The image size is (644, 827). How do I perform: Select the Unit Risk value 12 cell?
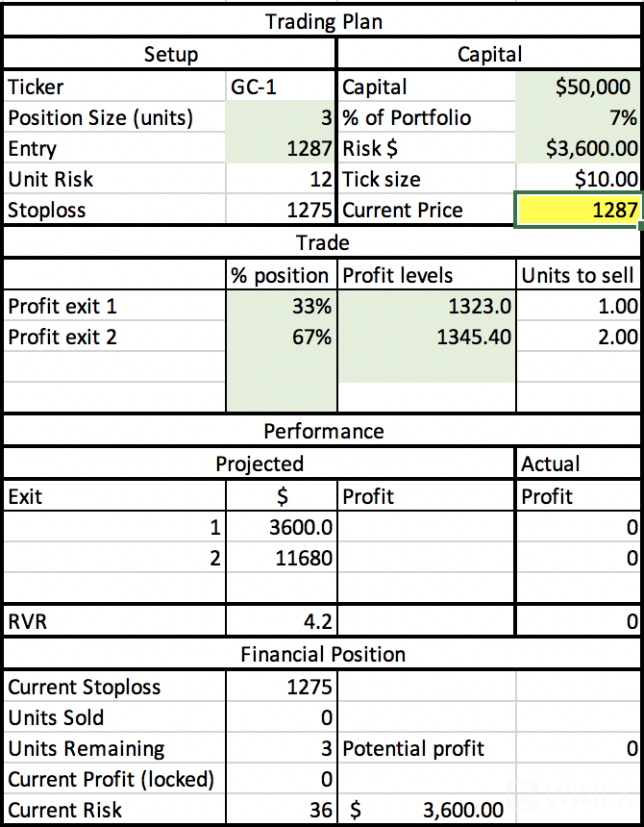point(281,180)
